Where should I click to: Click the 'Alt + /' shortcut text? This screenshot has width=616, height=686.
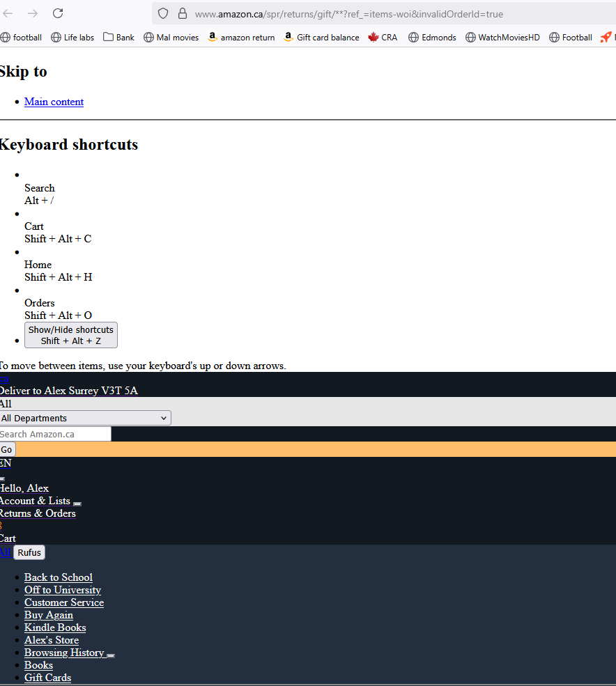39,201
